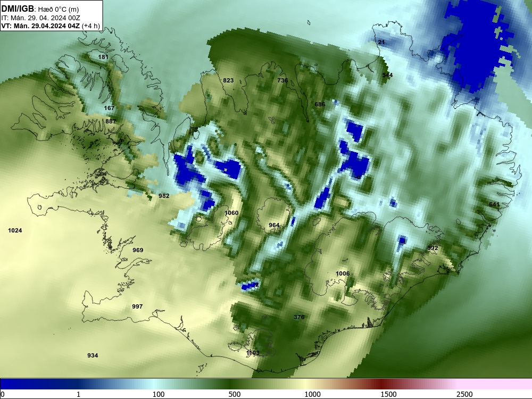The height and width of the screenshot is (399, 532).
Task: Click the map value 736
Action: 282,80
